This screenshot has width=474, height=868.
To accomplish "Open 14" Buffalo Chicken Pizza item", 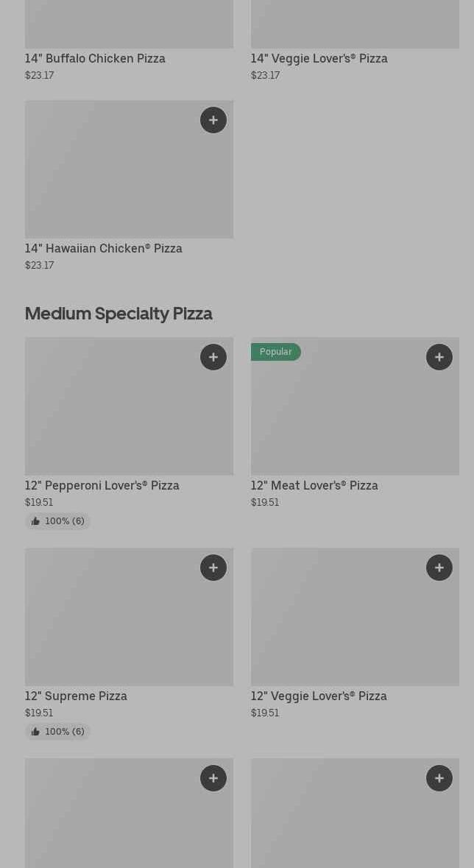I will (95, 58).
